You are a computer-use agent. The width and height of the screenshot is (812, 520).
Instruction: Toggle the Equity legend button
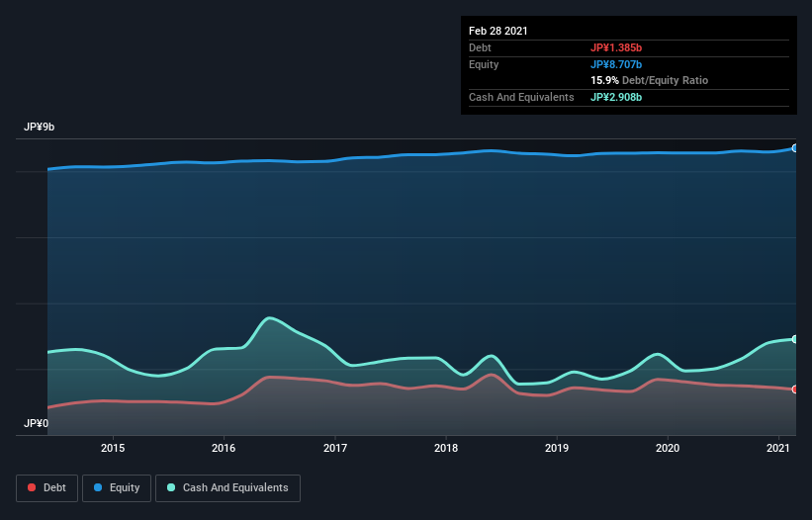click(x=117, y=488)
